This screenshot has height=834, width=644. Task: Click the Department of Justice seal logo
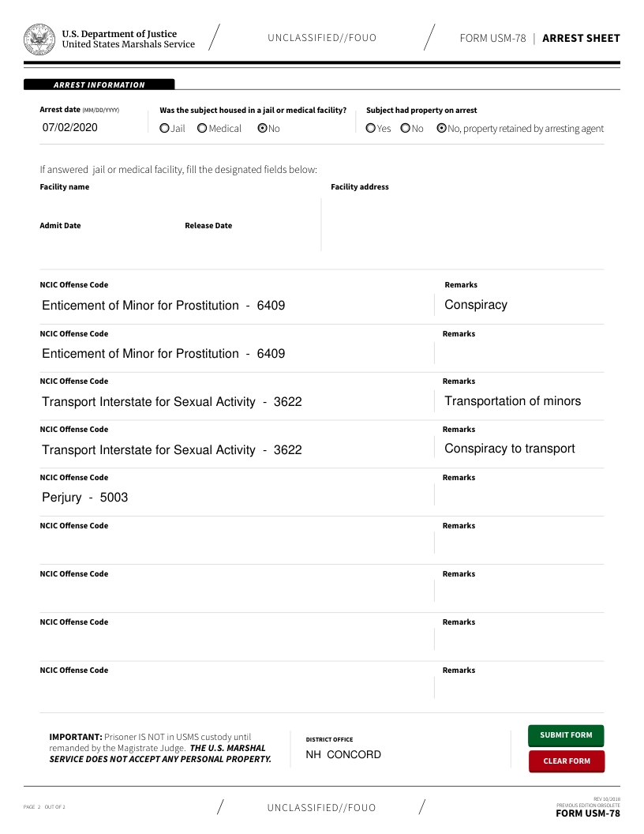click(39, 39)
